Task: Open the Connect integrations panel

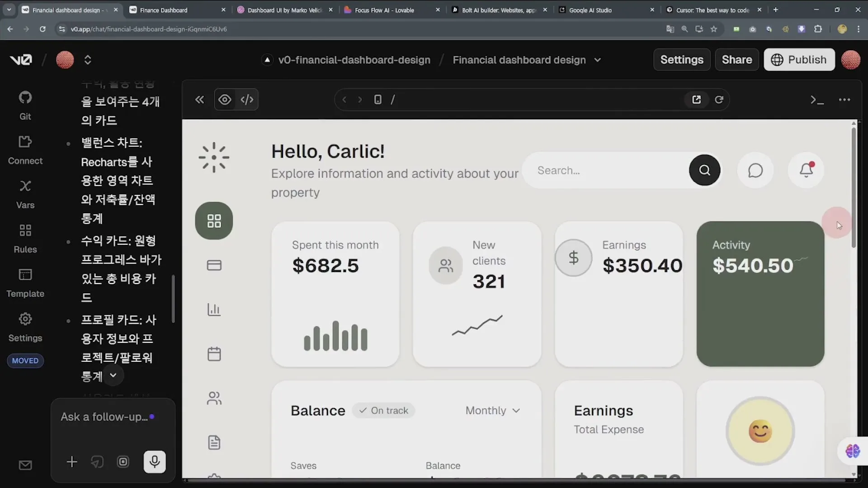Action: pyautogui.click(x=25, y=150)
